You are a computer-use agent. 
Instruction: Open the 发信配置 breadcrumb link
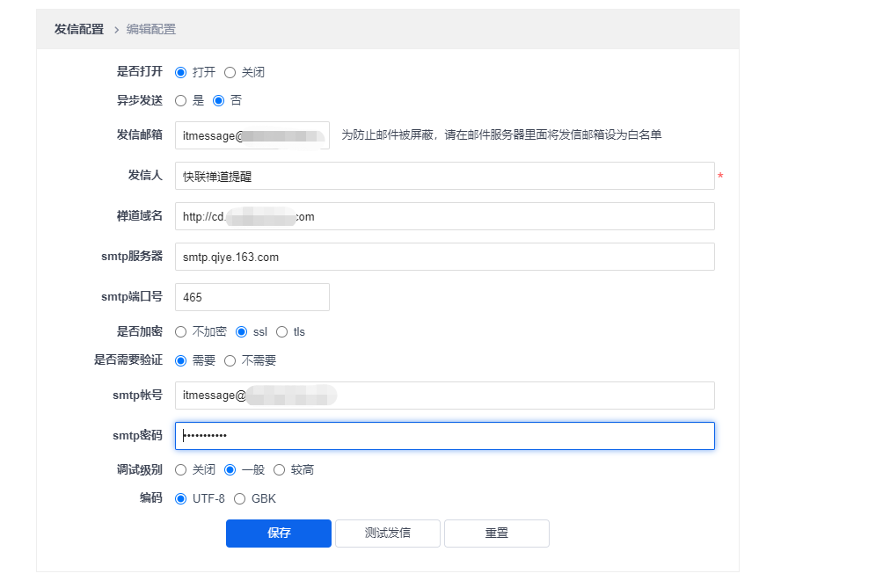[x=79, y=29]
